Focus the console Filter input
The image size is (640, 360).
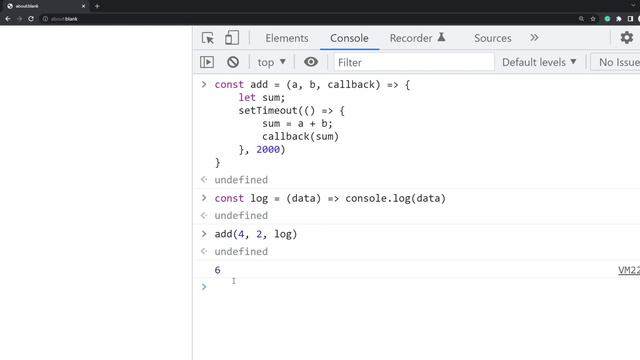[x=414, y=62]
